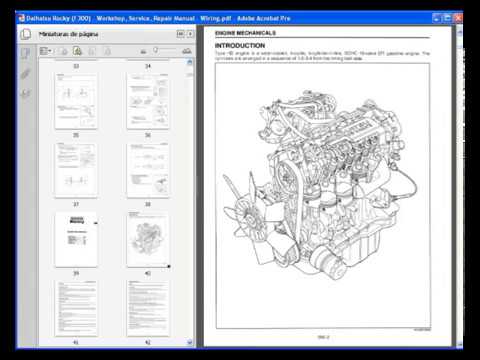Open the Bookmarks panel in the left navigation strip
The image size is (480, 360).
point(25,53)
